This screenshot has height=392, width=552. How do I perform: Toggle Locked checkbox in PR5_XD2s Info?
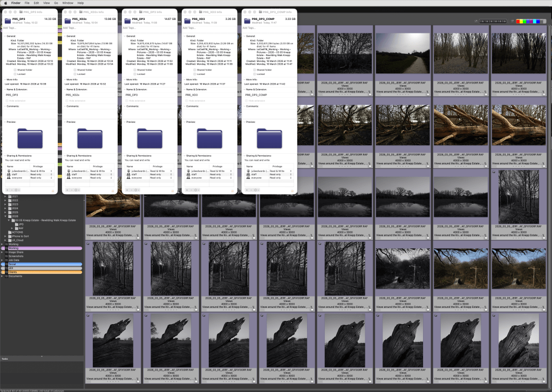click(75, 74)
